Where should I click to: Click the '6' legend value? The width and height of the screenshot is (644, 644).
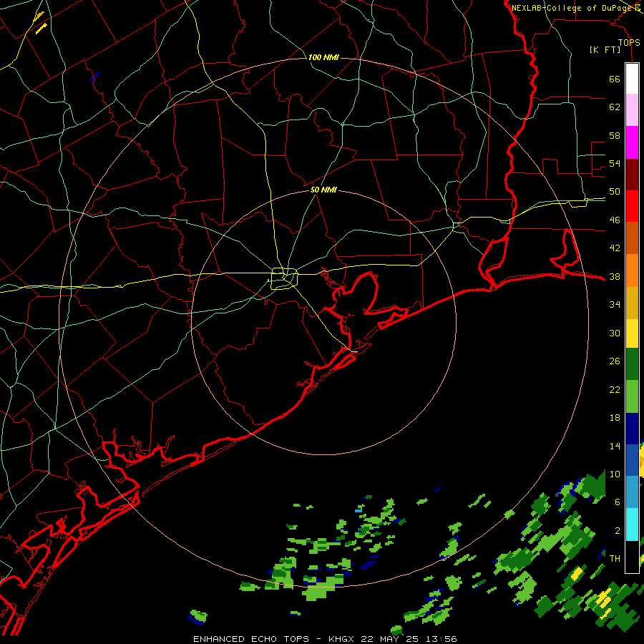point(618,502)
